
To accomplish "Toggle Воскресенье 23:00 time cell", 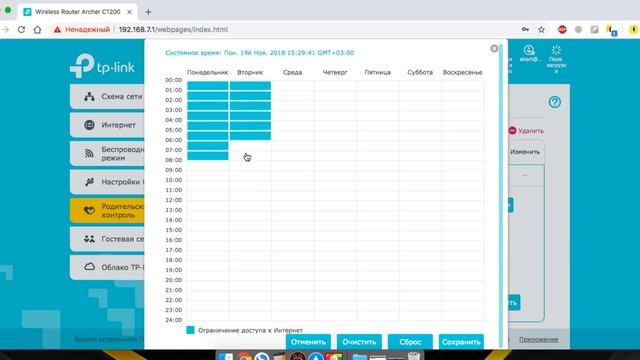I will click(x=462, y=316).
